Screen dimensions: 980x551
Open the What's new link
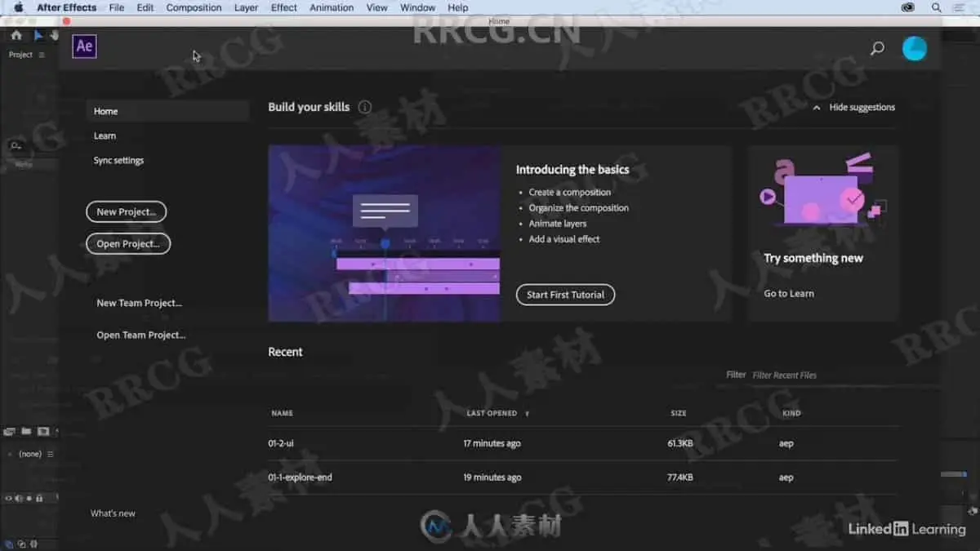click(113, 513)
